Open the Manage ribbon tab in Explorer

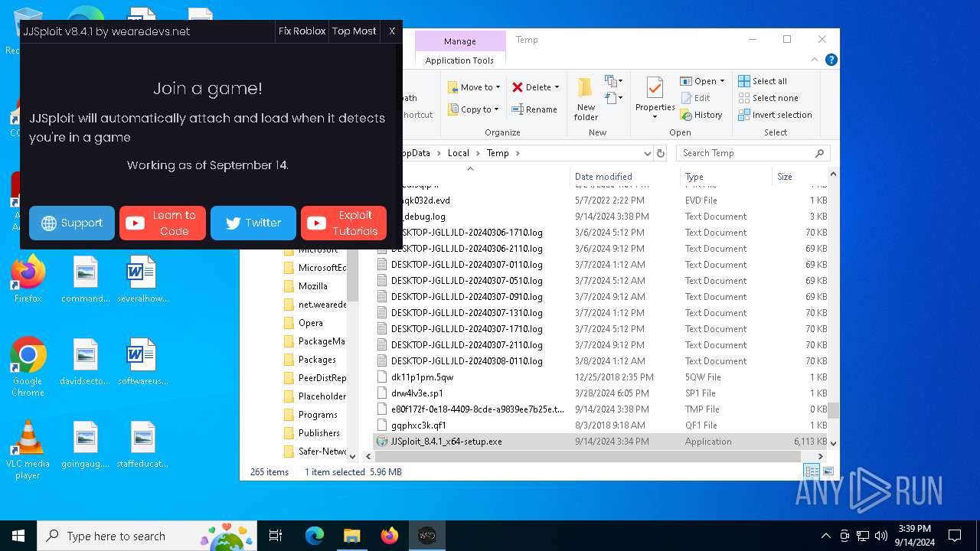pos(460,41)
